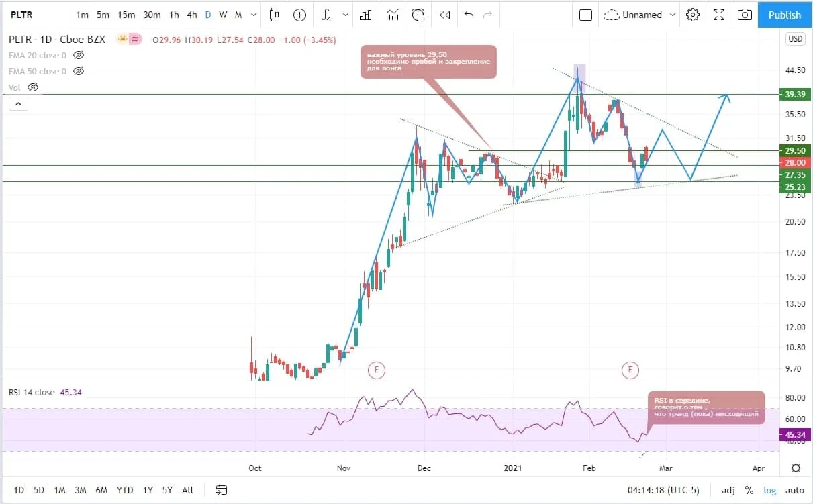
Task: Open the financials bar chart icon
Action: click(366, 15)
